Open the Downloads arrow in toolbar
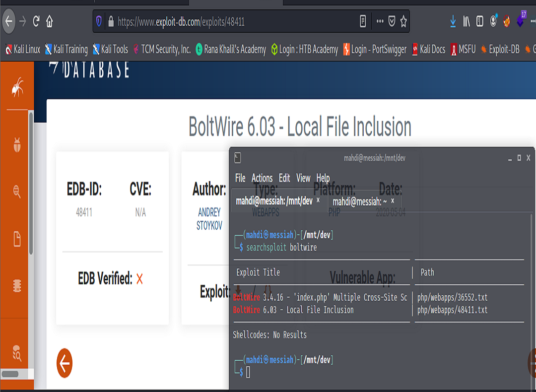Image resolution: width=536 pixels, height=392 pixels. [453, 21]
